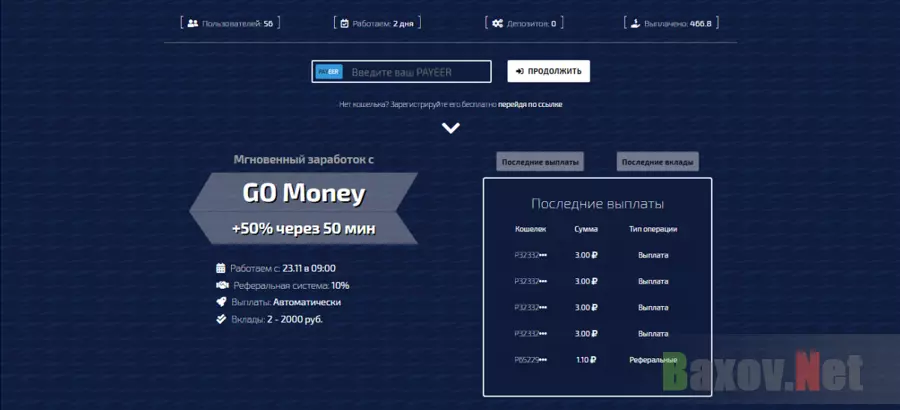Click the Последние выплаты table heading
900x410 pixels.
tap(598, 204)
